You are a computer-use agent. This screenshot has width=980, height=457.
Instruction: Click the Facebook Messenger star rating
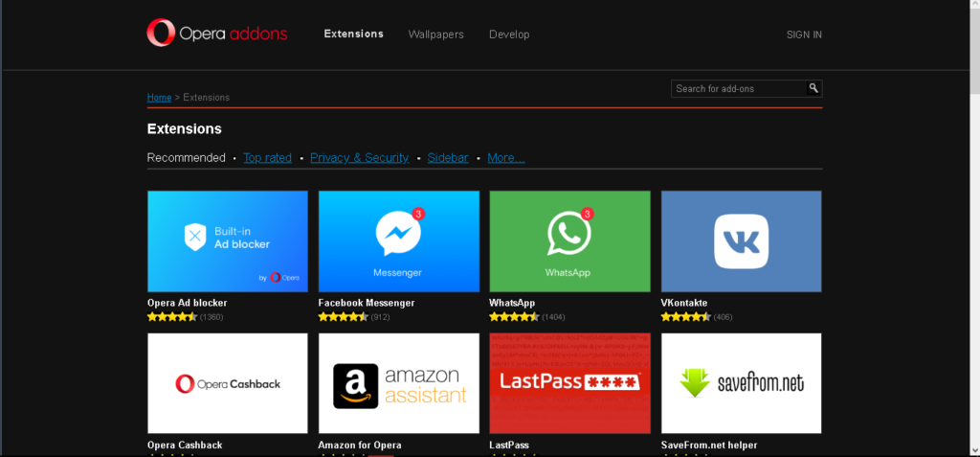coord(344,317)
